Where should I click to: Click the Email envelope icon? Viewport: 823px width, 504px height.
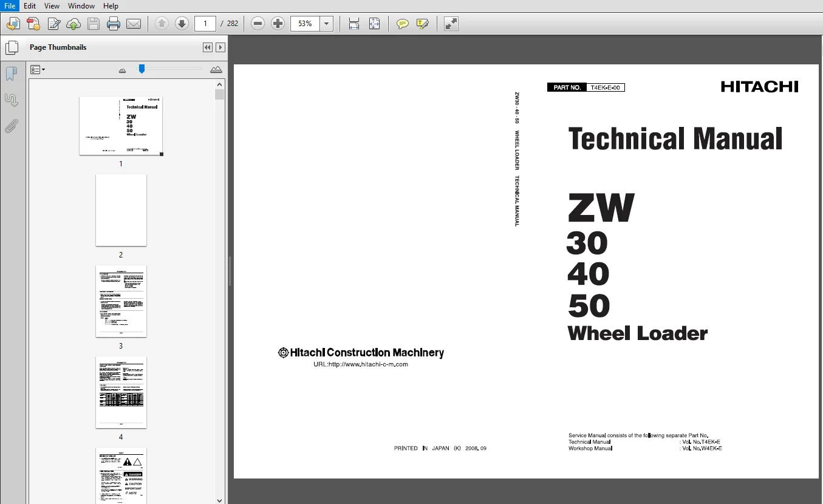[134, 24]
